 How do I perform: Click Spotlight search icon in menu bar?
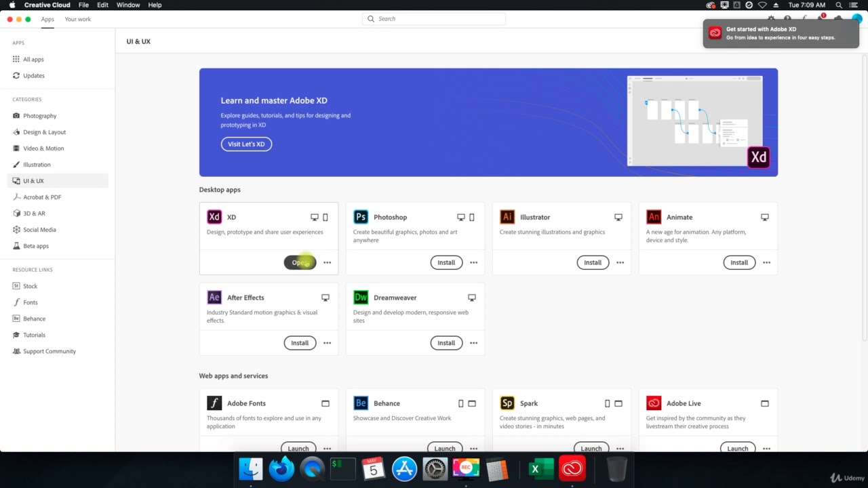click(x=839, y=5)
